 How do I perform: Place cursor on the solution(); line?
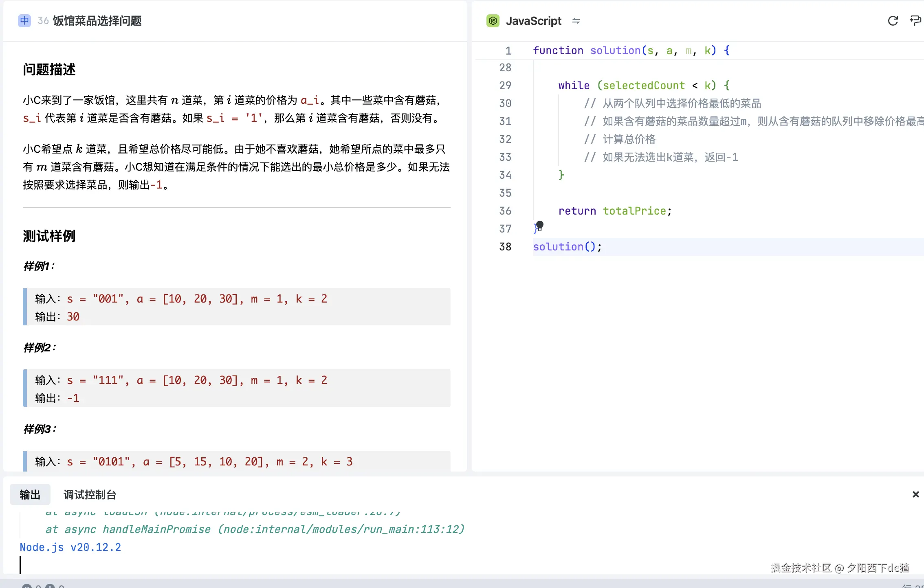tap(567, 247)
